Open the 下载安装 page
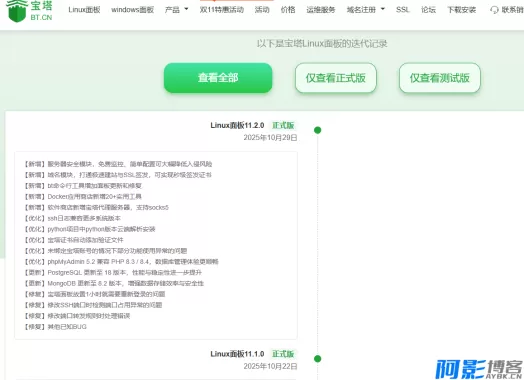This screenshot has height=380, width=524. pyautogui.click(x=462, y=10)
